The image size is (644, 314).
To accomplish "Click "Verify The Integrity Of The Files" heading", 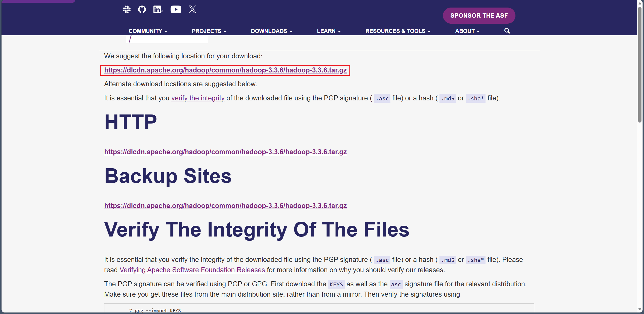I will click(257, 230).
